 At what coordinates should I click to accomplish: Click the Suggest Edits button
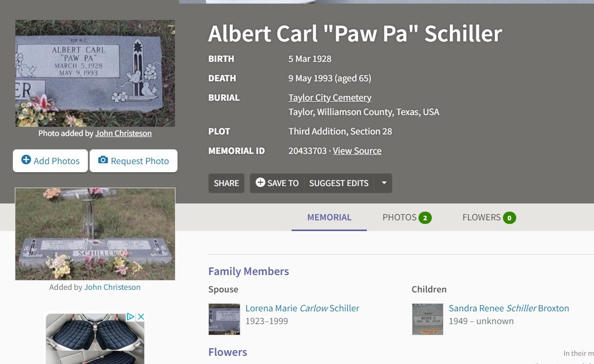pyautogui.click(x=339, y=183)
